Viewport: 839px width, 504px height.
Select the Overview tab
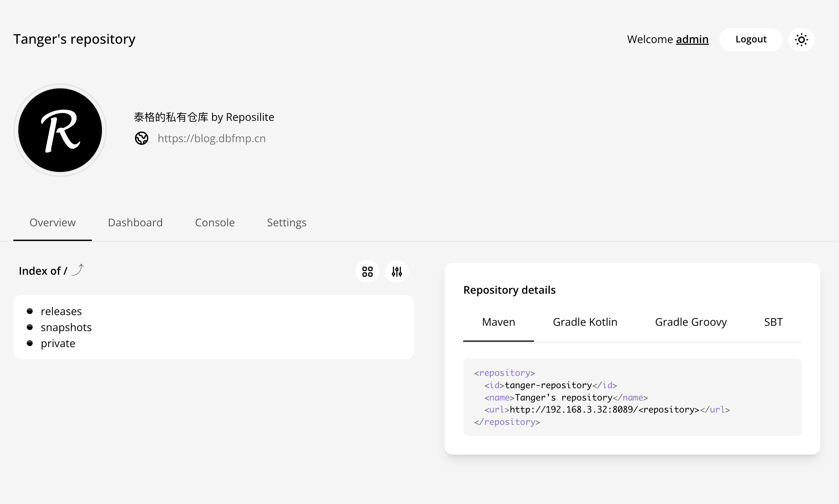pyautogui.click(x=52, y=222)
